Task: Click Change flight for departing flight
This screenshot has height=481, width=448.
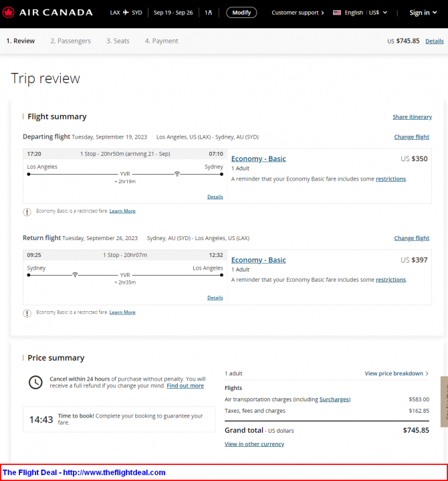Action: (411, 137)
